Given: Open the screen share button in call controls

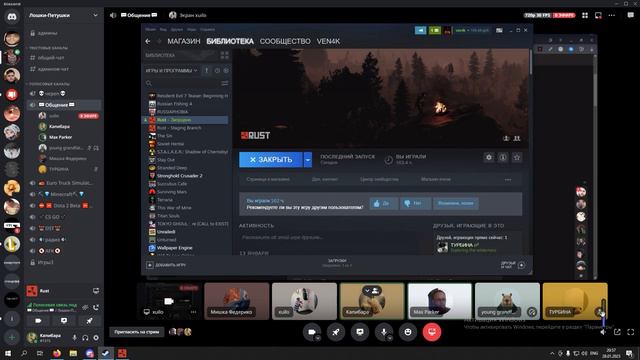Looking at the screenshot, I should 360,332.
